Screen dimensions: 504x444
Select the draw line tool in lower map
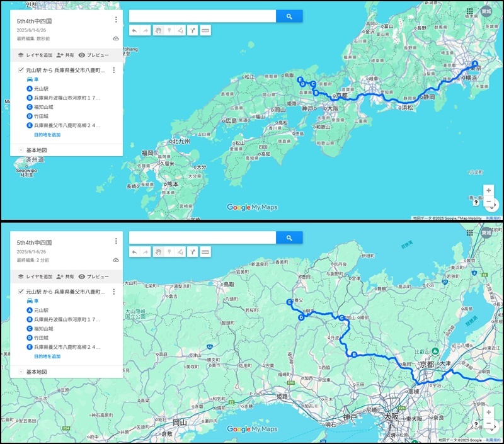(x=181, y=252)
